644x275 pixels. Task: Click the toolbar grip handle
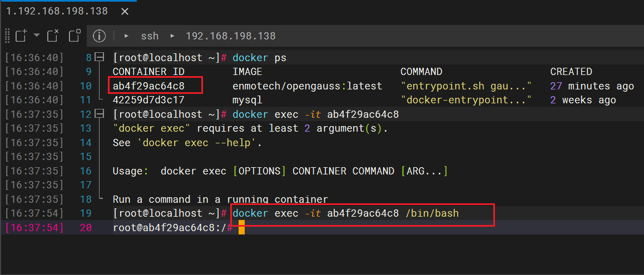pyautogui.click(x=7, y=36)
